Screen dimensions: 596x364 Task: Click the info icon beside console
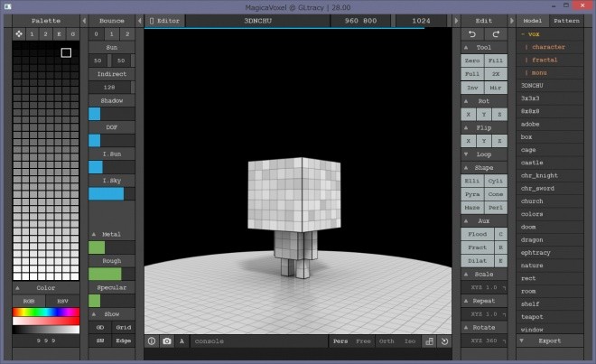tap(152, 341)
